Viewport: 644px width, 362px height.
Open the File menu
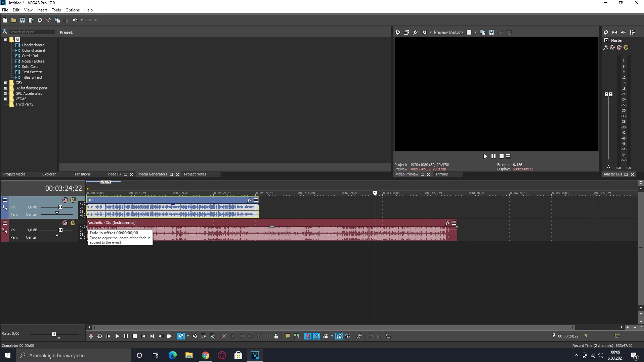pos(5,10)
